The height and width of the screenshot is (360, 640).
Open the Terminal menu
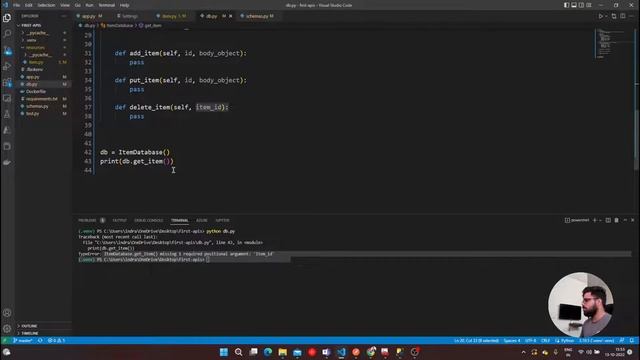click(107, 5)
